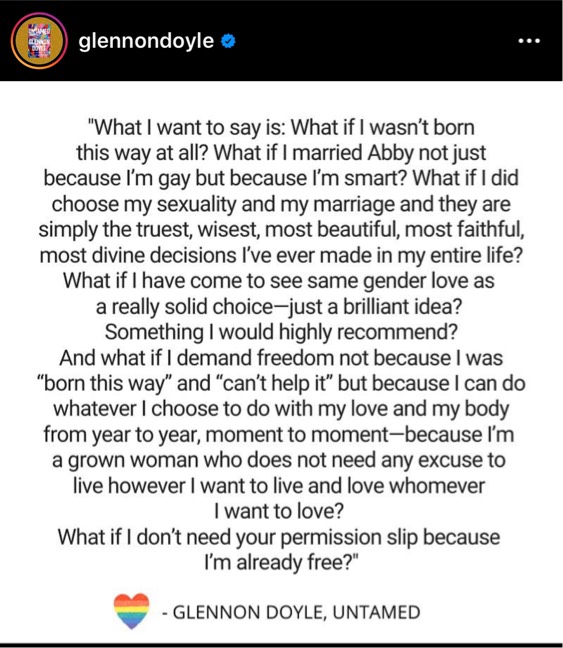Click the short line "I want to love?"
This screenshot has width=563, height=648.
point(279,512)
